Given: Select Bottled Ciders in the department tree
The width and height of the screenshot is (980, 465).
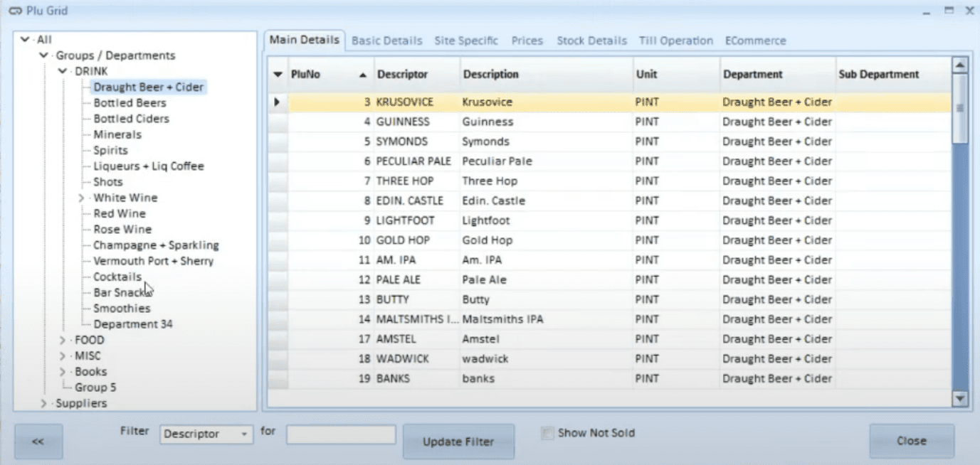Looking at the screenshot, I should (130, 118).
